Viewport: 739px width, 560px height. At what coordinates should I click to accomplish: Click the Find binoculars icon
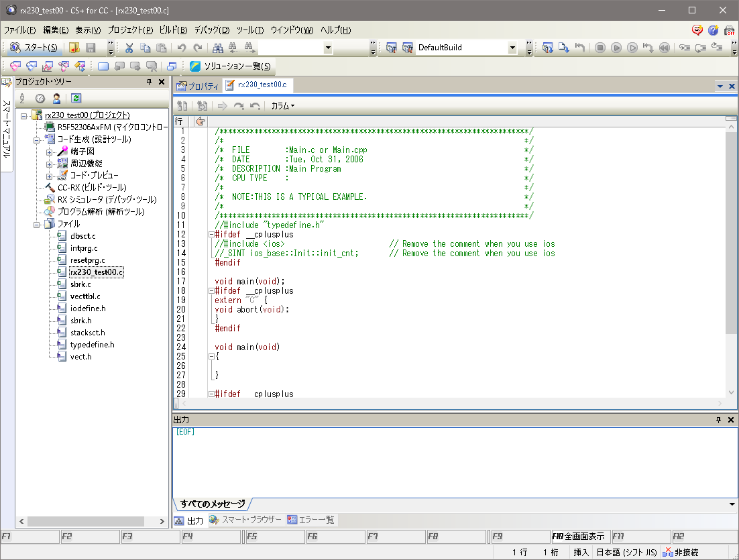pyautogui.click(x=217, y=48)
